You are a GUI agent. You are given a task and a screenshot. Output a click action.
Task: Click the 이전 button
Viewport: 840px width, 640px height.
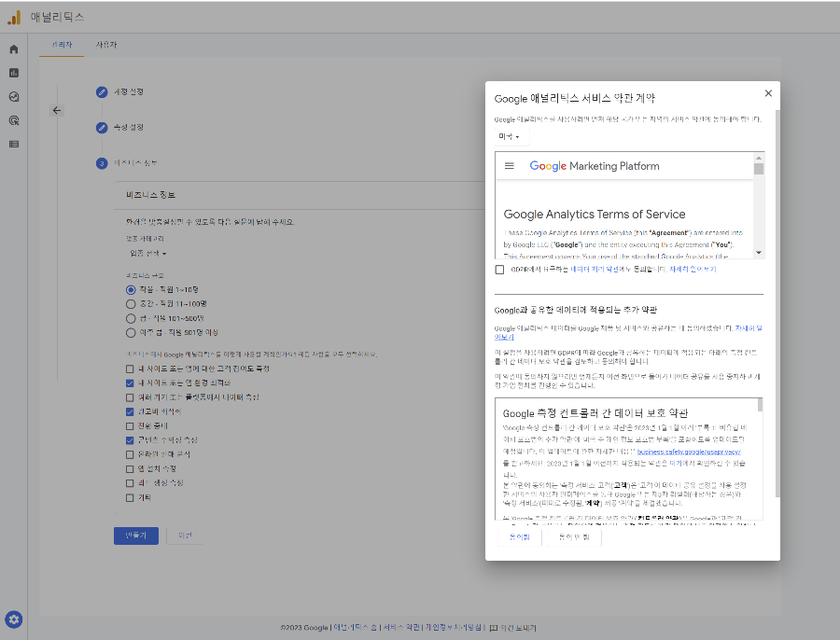coord(185,536)
